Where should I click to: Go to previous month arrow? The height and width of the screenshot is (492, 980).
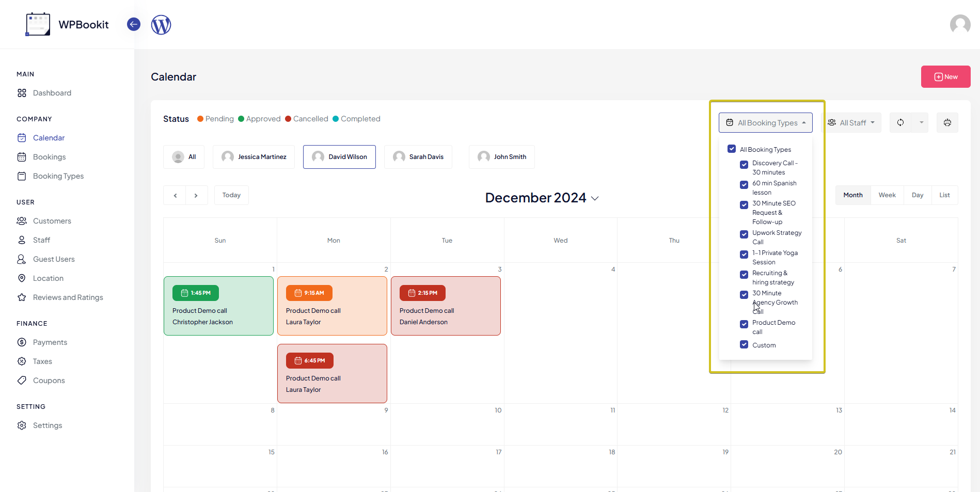175,196
